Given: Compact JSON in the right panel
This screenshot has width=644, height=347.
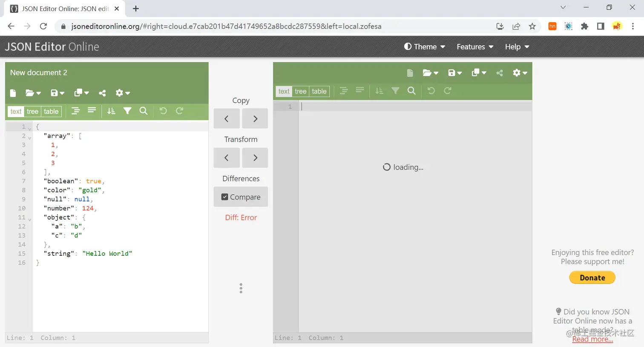Looking at the screenshot, I should pyautogui.click(x=360, y=90).
